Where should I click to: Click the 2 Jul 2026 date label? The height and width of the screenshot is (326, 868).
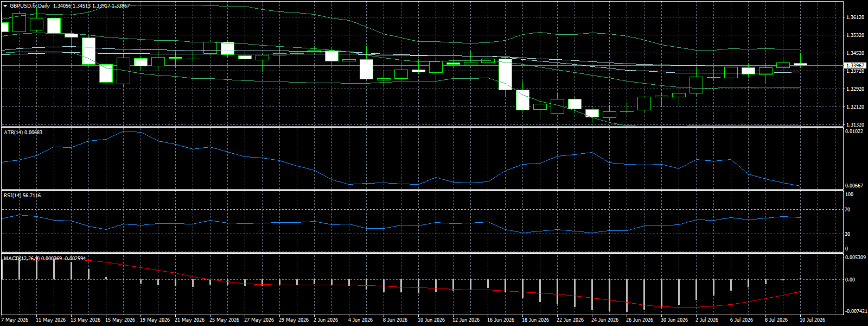tap(707, 320)
